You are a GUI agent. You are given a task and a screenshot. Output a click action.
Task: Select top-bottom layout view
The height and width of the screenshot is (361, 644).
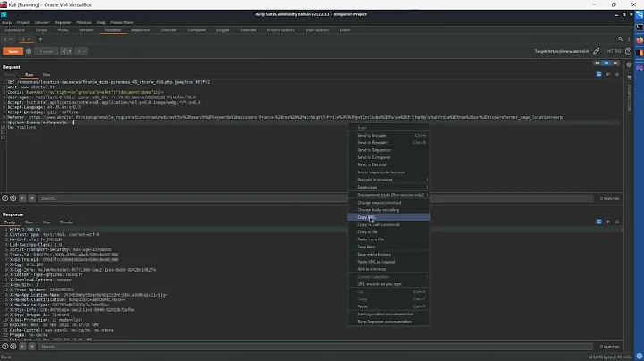[606, 63]
